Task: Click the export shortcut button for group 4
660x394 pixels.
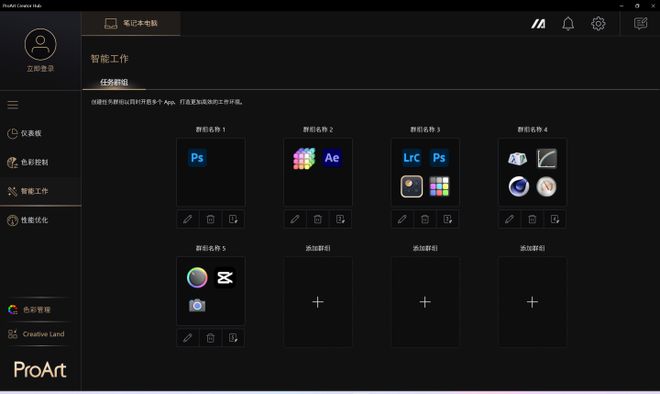Action: point(555,219)
